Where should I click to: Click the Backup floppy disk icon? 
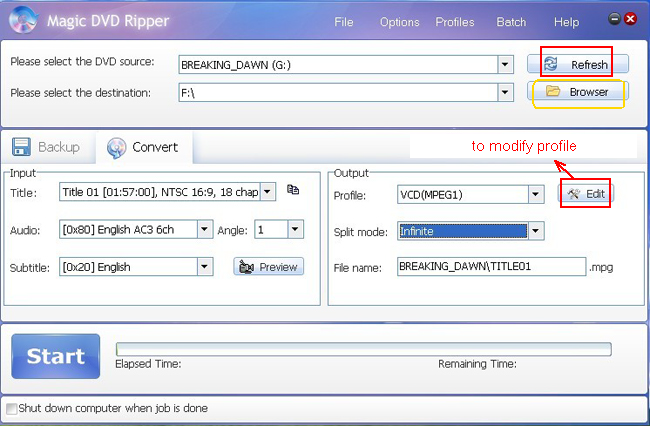click(x=21, y=147)
